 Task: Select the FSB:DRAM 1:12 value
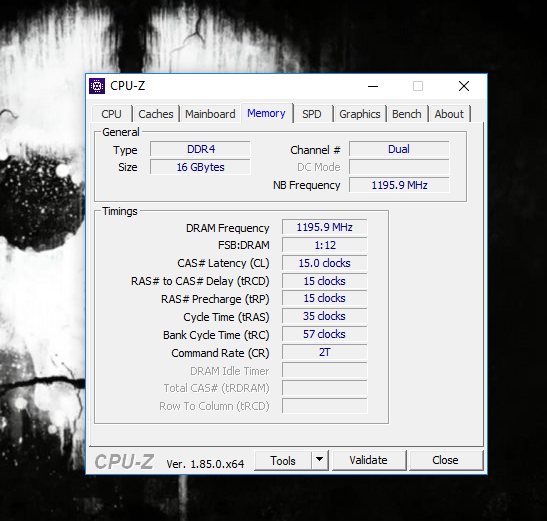(324, 245)
